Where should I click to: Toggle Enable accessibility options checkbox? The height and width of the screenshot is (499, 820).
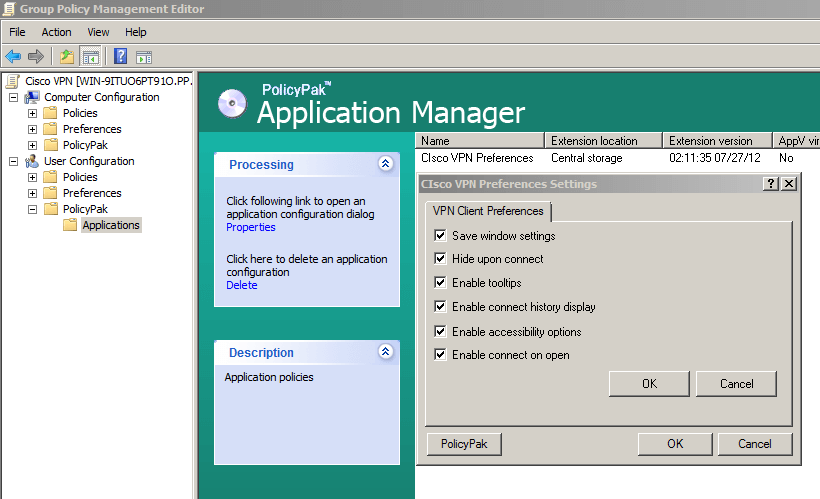(440, 331)
